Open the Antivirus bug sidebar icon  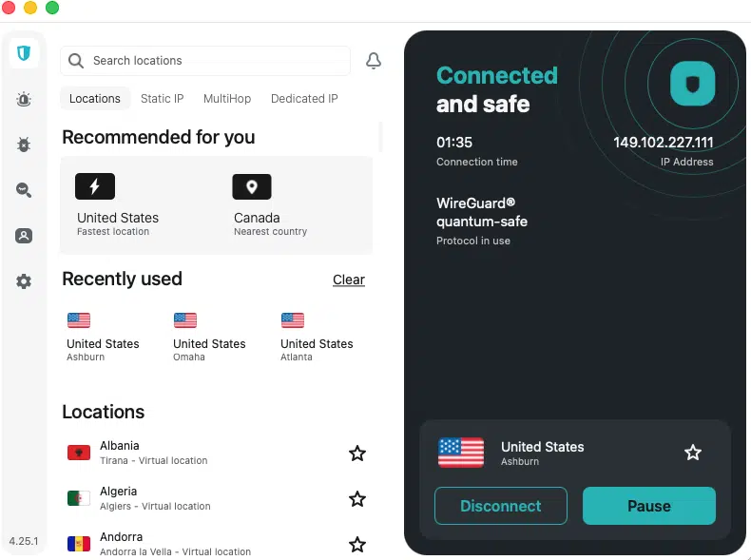tap(24, 145)
